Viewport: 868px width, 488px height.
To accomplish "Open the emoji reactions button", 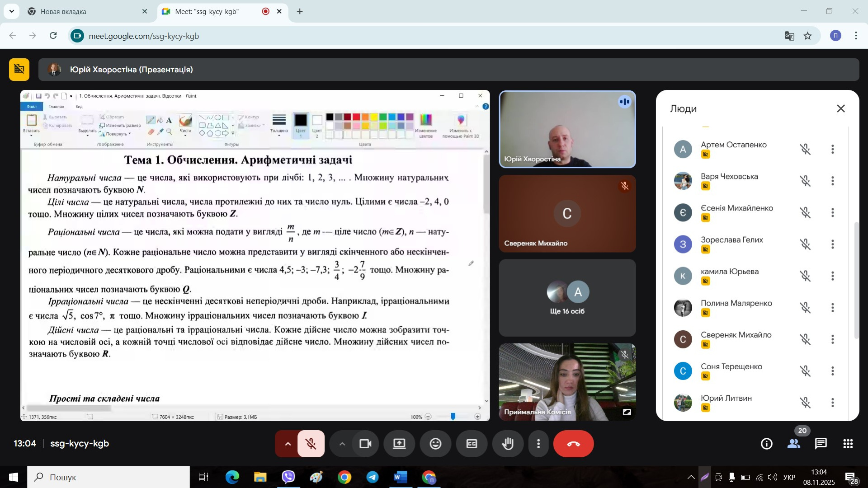I will tap(435, 444).
